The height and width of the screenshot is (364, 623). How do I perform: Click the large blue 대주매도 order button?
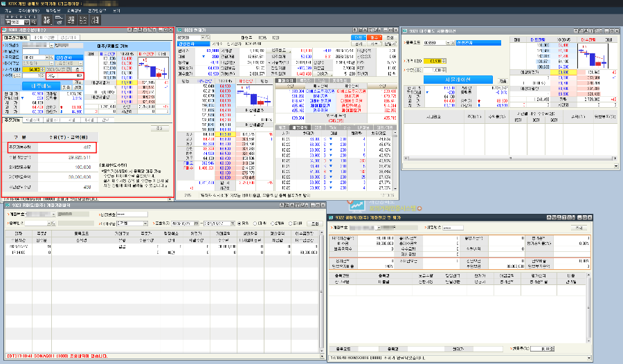coord(42,86)
